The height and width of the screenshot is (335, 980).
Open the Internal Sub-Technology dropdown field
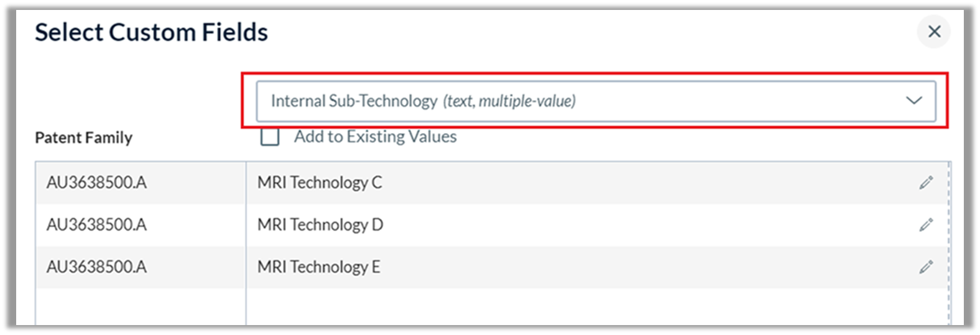coord(595,101)
